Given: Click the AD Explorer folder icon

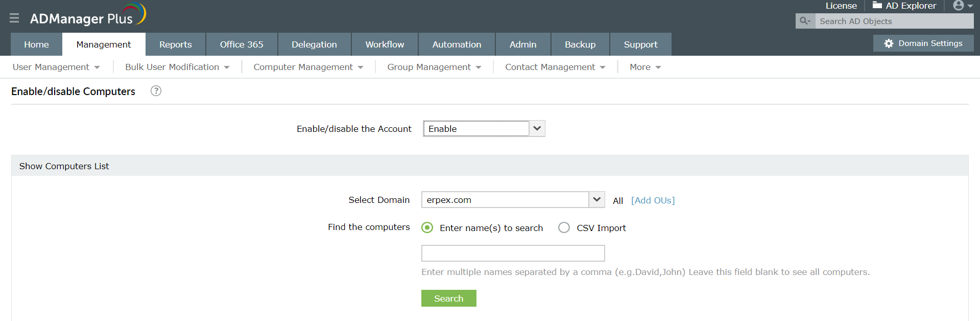Looking at the screenshot, I should [877, 5].
